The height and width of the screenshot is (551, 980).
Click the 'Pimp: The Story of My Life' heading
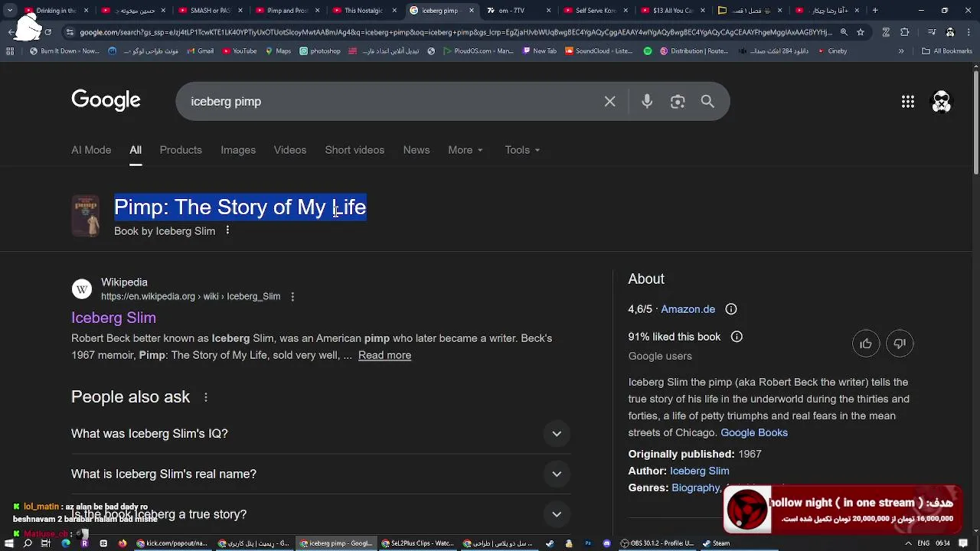point(240,207)
